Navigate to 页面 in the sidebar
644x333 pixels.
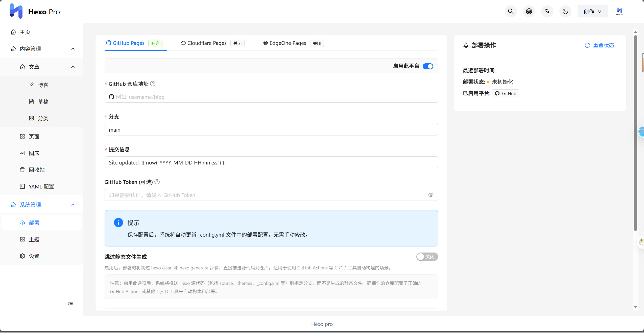tap(42, 136)
